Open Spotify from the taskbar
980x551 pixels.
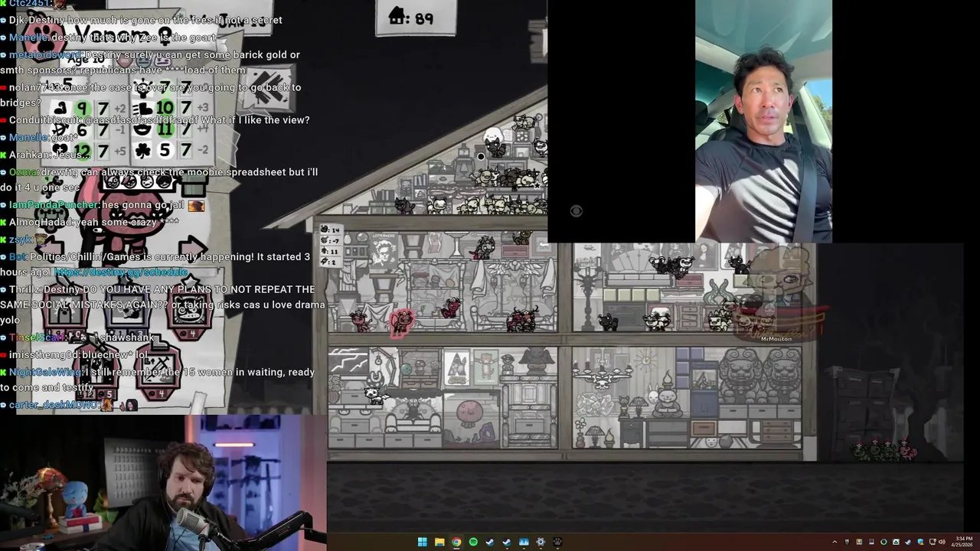(x=473, y=542)
